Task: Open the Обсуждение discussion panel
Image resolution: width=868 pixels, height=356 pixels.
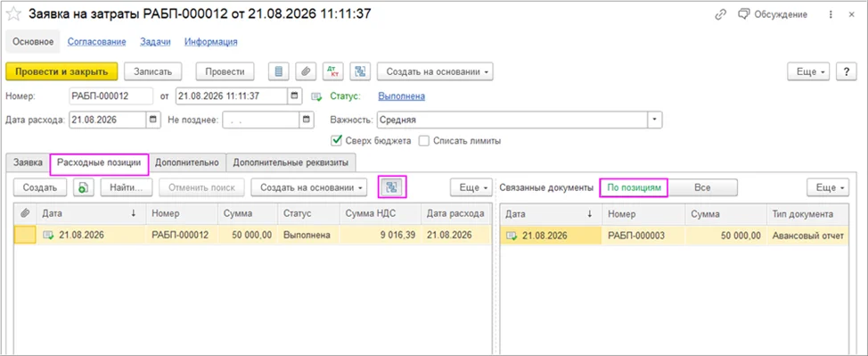Action: tap(774, 15)
